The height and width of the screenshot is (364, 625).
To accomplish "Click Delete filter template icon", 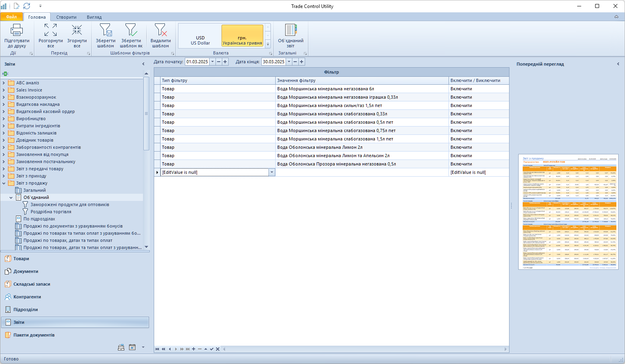I will point(161,30).
